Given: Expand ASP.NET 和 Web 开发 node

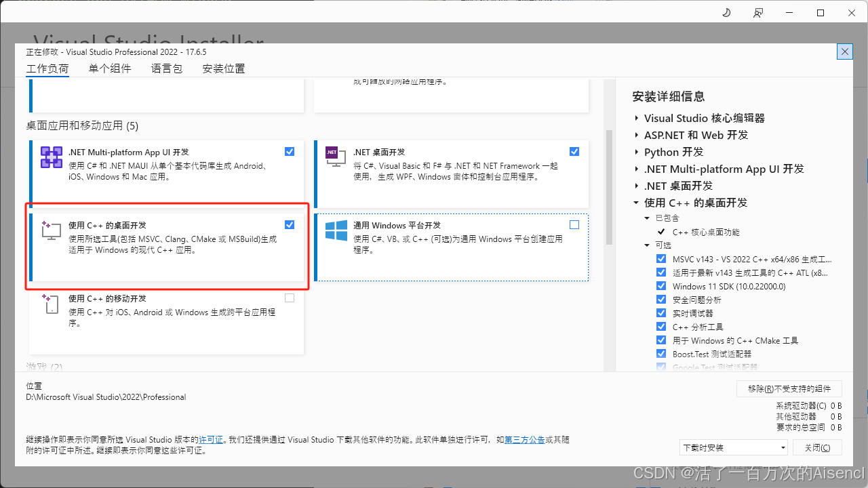Looking at the screenshot, I should point(637,135).
